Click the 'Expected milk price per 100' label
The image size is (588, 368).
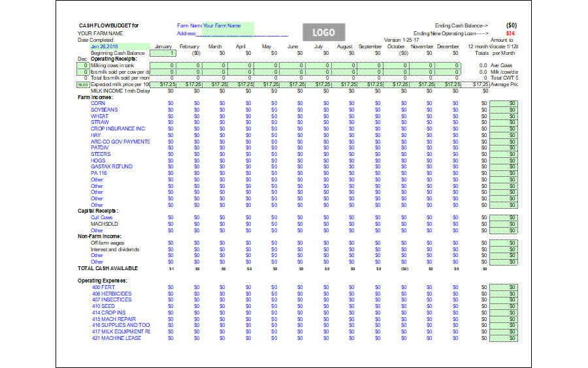120,85
